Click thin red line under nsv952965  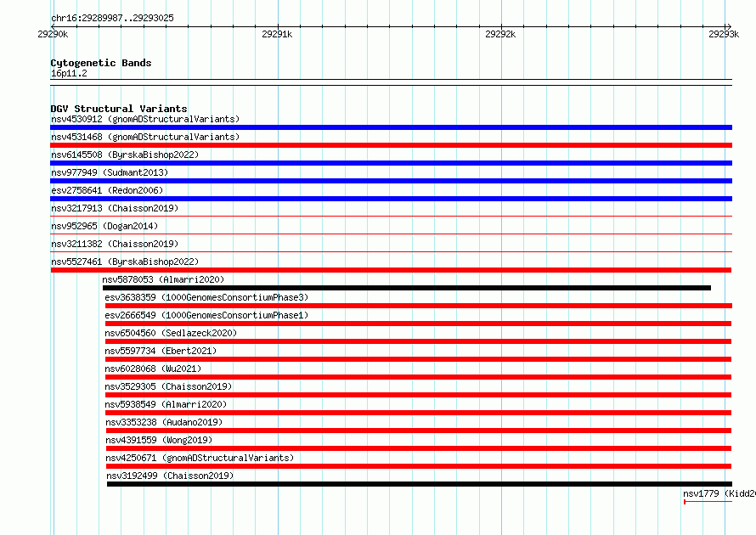pos(391,234)
